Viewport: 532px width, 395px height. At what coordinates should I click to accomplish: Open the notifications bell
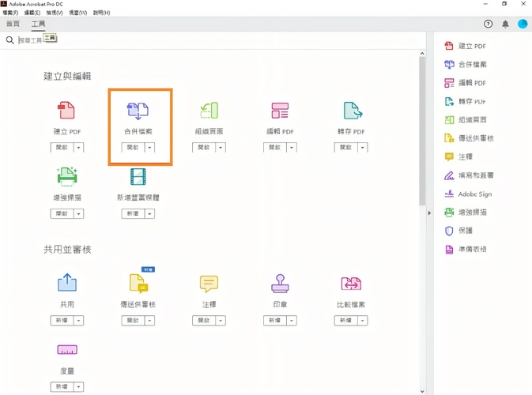[x=505, y=24]
